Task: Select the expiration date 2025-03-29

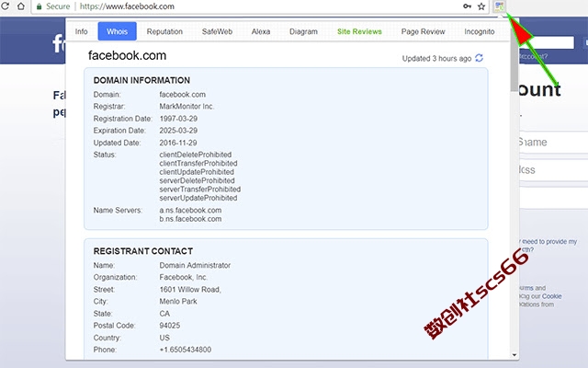Action: pyautogui.click(x=178, y=131)
